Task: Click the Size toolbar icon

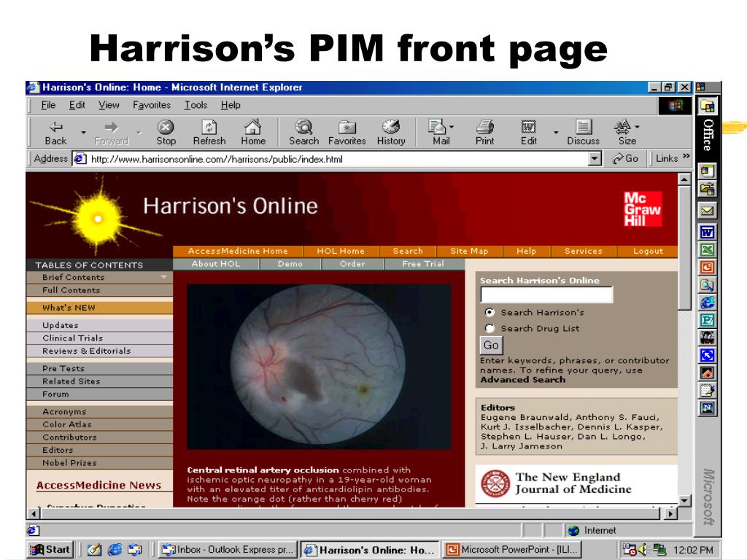Action: [x=624, y=133]
